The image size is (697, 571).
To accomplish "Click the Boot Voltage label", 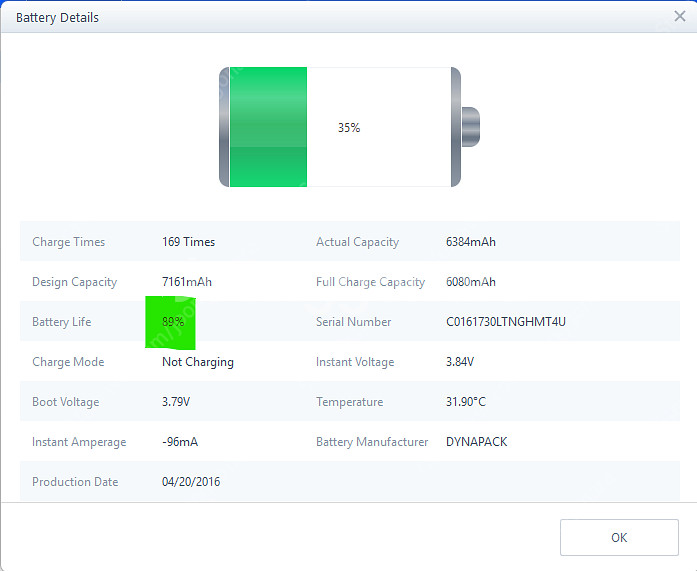I will (x=65, y=402).
